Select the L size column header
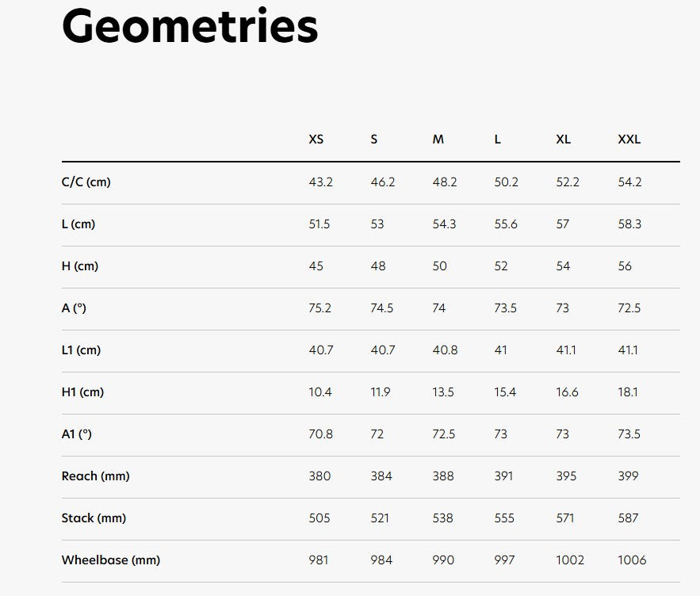700x596 pixels. coord(497,139)
